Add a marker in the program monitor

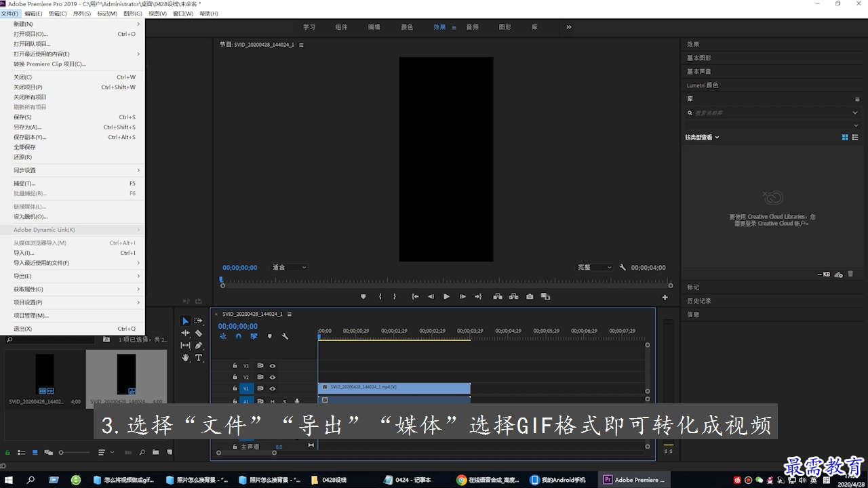[363, 296]
